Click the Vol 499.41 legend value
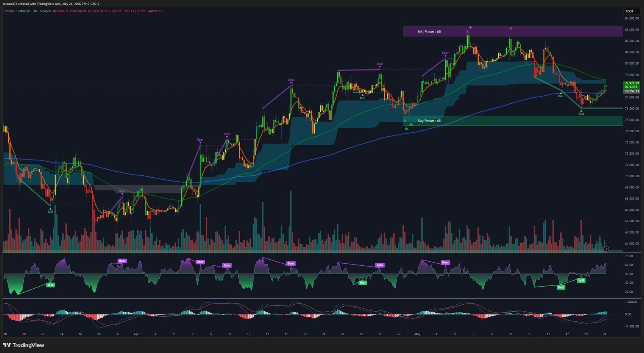This screenshot has height=353, width=644. (x=155, y=11)
